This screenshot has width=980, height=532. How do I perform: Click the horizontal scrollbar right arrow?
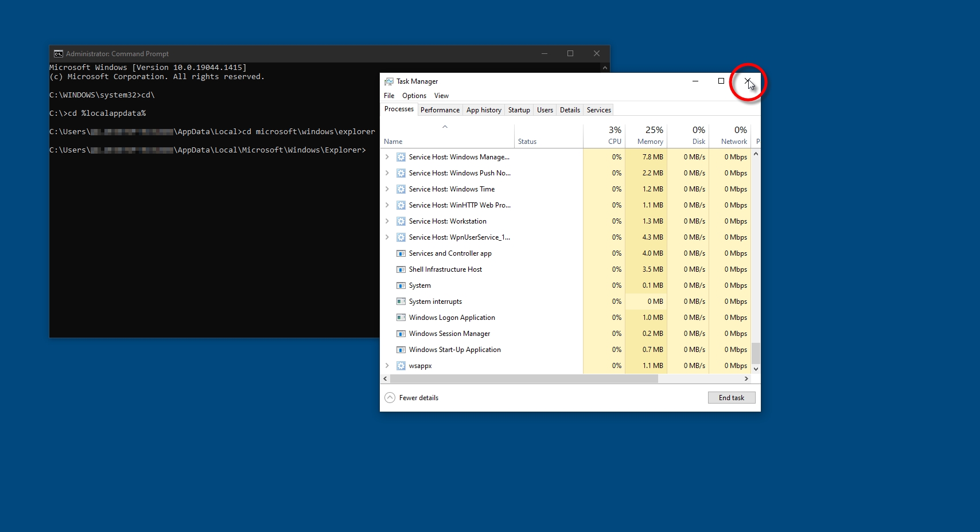point(746,379)
